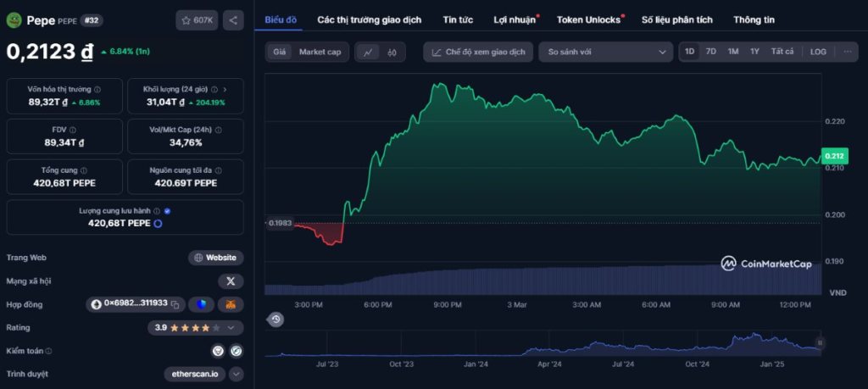This screenshot has height=389, width=868.
Task: Click the history clock icon below chart
Action: pos(275,320)
